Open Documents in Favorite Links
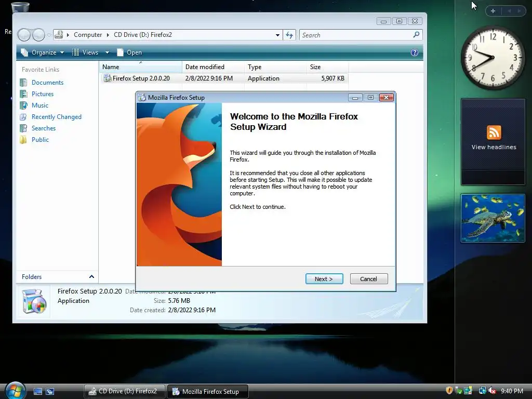This screenshot has height=399, width=532. (47, 83)
